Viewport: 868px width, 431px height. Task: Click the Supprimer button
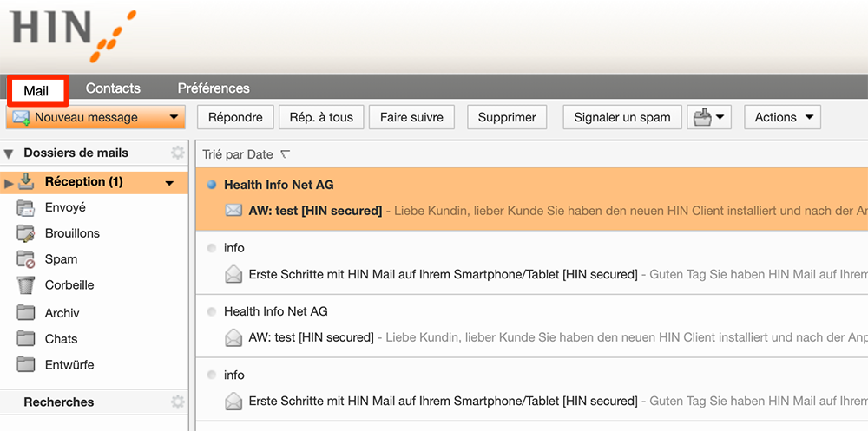tap(507, 117)
